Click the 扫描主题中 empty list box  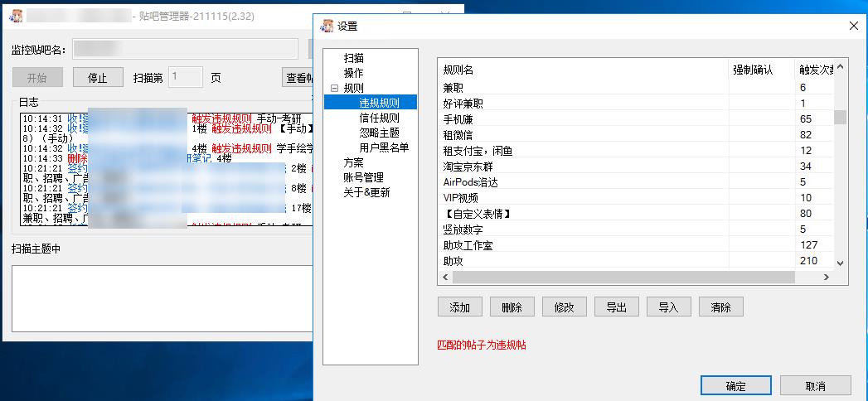click(162, 298)
